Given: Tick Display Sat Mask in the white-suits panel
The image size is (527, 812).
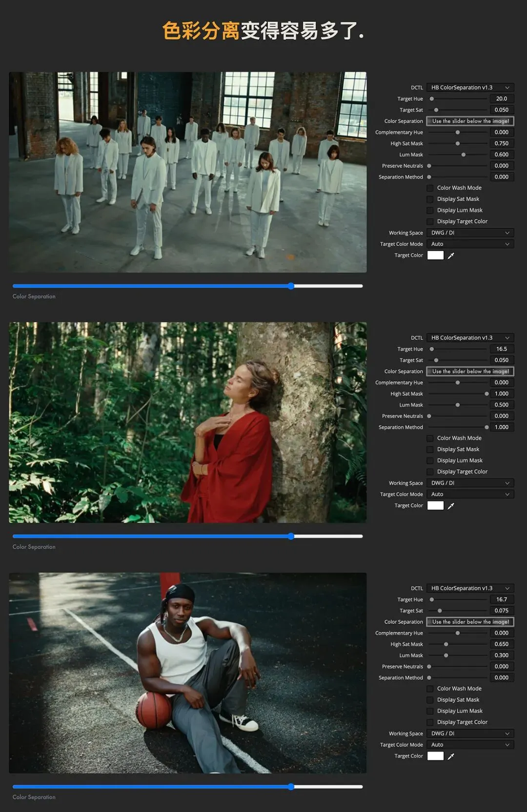Looking at the screenshot, I should (430, 199).
